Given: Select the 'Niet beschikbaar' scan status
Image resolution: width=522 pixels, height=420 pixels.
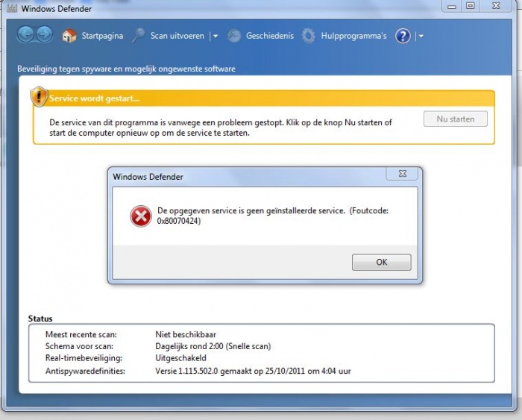Looking at the screenshot, I should coord(186,334).
